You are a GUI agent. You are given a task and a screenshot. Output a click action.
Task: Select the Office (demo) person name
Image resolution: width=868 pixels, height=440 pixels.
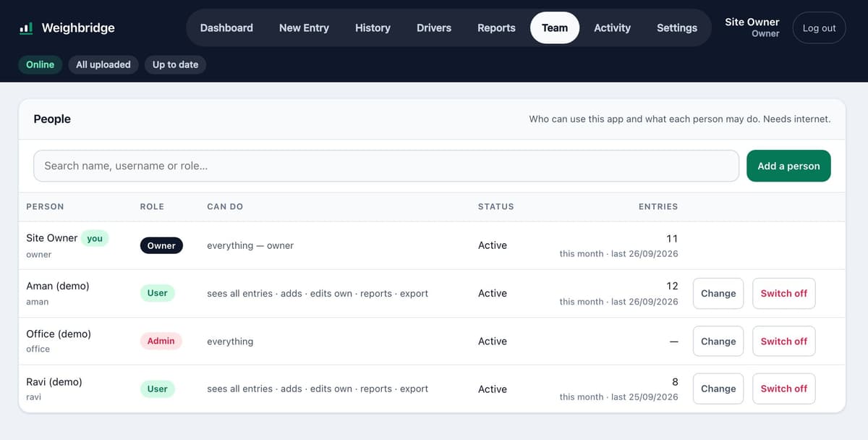click(59, 334)
